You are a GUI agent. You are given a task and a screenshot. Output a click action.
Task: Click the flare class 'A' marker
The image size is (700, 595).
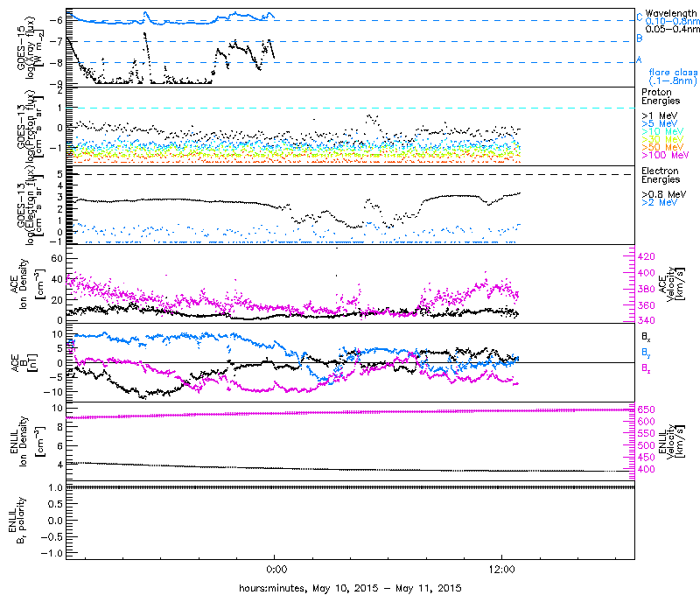point(639,59)
